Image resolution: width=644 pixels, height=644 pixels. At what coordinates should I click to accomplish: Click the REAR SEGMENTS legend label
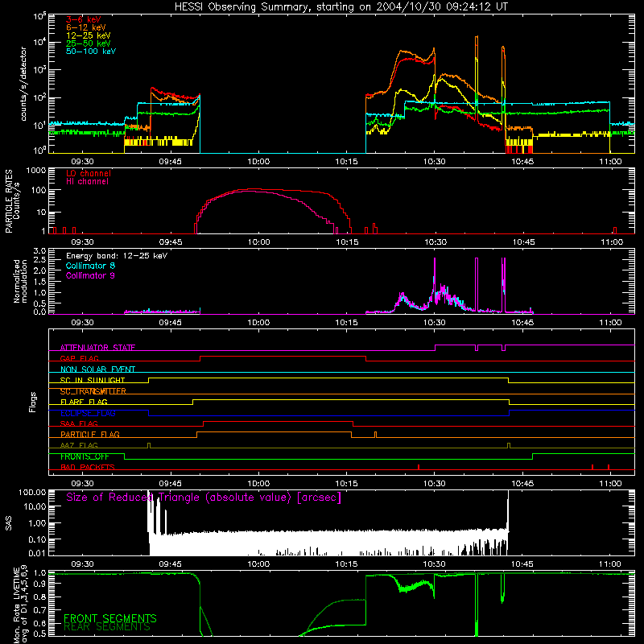(x=107, y=627)
